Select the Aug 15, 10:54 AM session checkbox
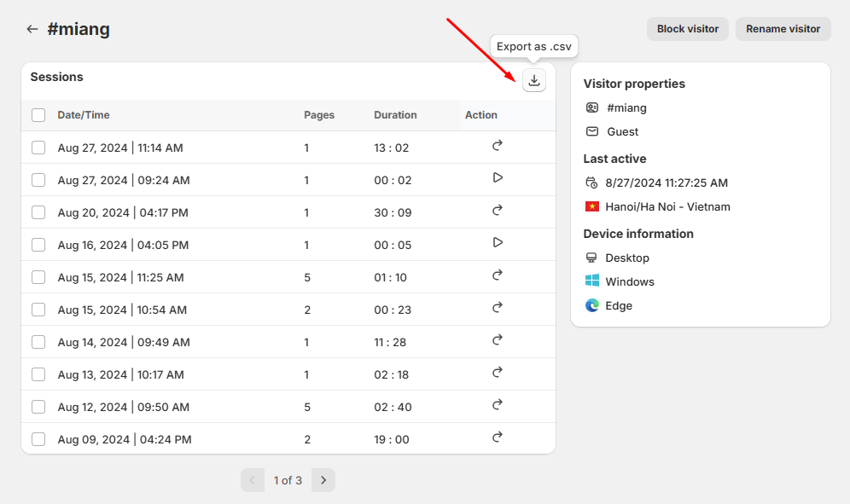 38,310
